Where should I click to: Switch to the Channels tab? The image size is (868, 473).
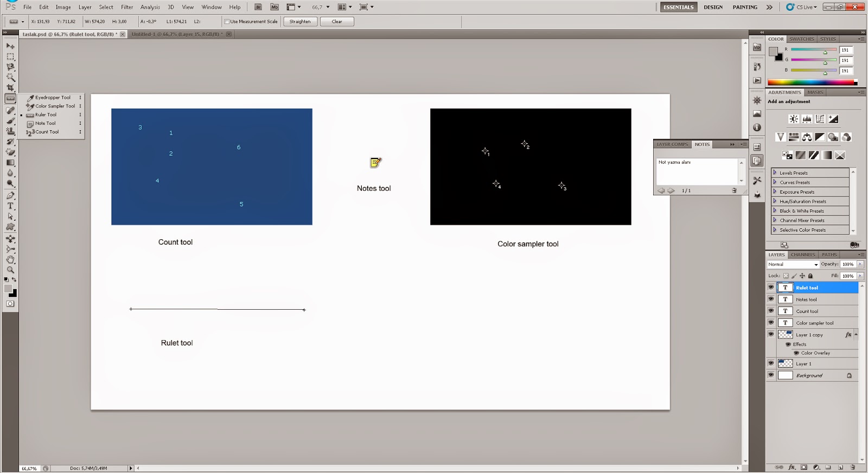(803, 254)
